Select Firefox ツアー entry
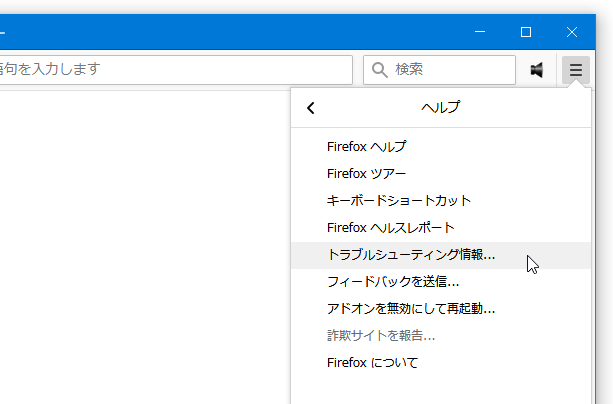Screen dimensions: 613x404 pos(441,174)
